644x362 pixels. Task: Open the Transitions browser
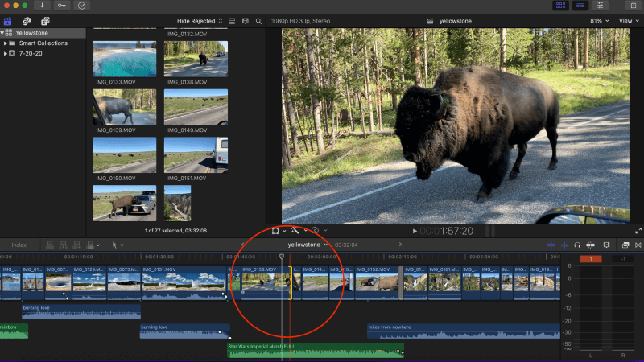pyautogui.click(x=638, y=245)
